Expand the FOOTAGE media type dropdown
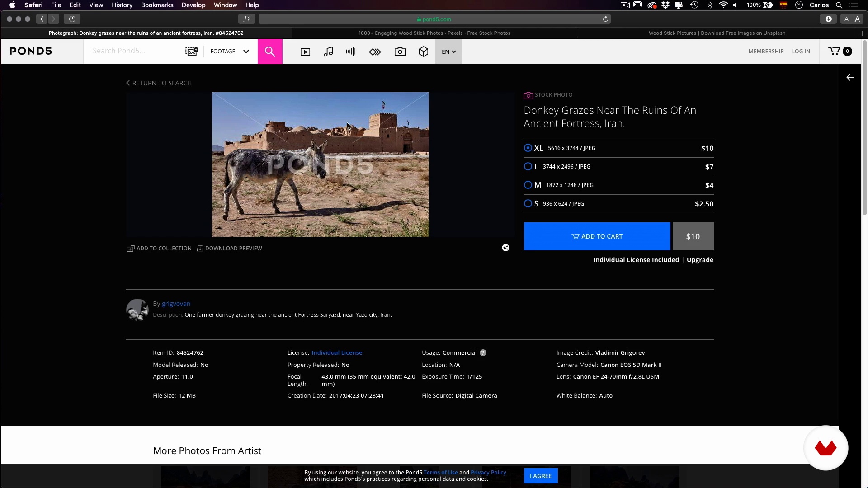Viewport: 868px width, 488px height. [x=230, y=52]
